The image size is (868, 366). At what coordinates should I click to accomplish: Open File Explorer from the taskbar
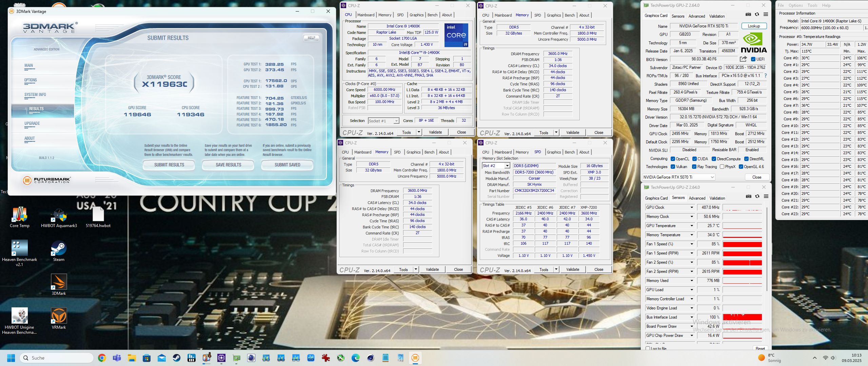pyautogui.click(x=132, y=358)
